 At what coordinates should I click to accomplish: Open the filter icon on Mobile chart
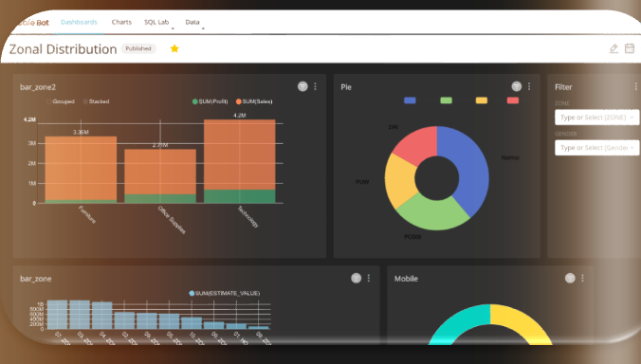pos(570,278)
